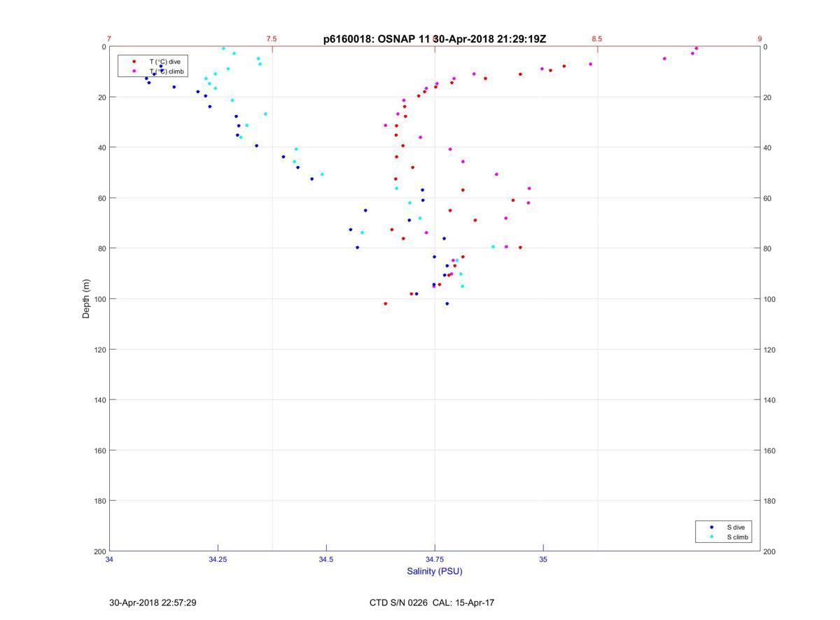Click right depth axis tick '160'
840x620 pixels.
click(769, 450)
